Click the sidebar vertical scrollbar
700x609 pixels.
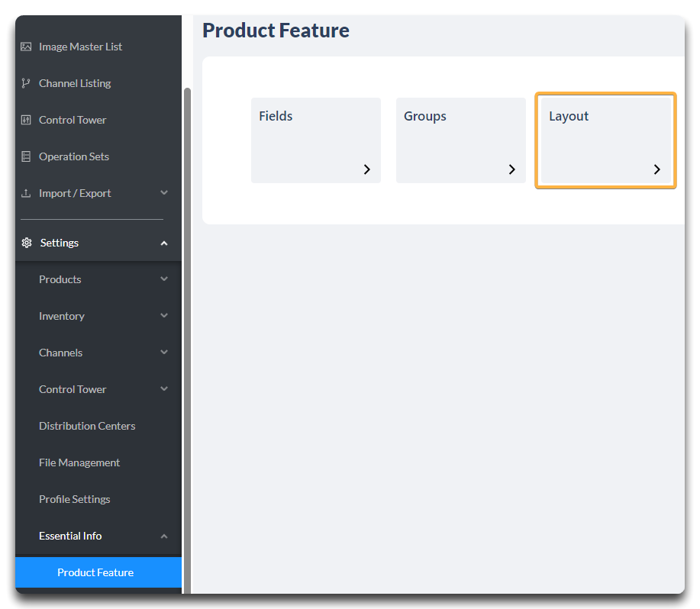tap(188, 339)
